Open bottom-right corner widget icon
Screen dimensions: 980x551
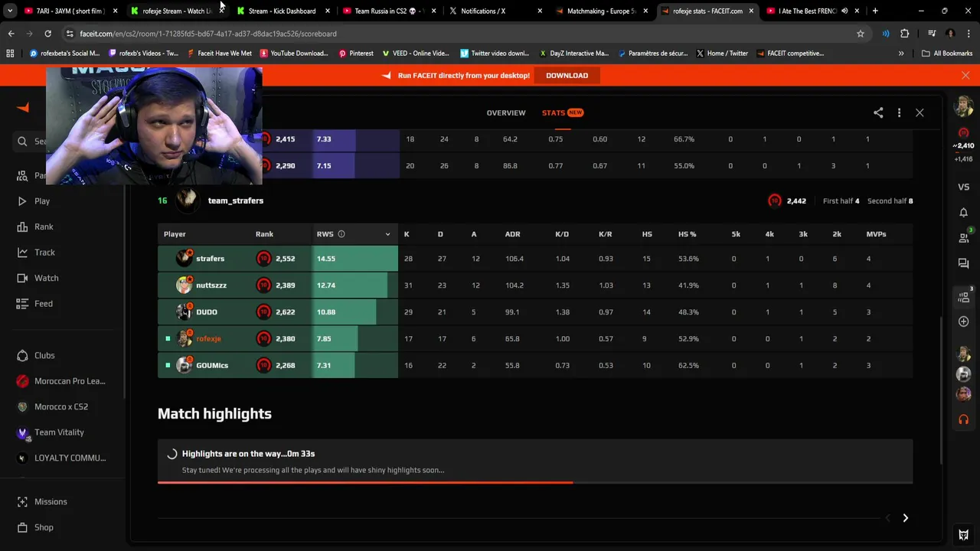(964, 535)
